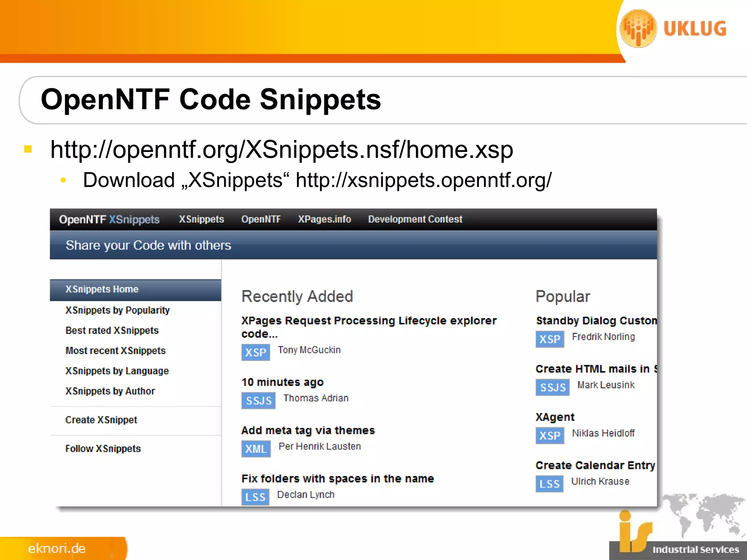Click LSS badge beside Ulrich Krause

(x=550, y=484)
